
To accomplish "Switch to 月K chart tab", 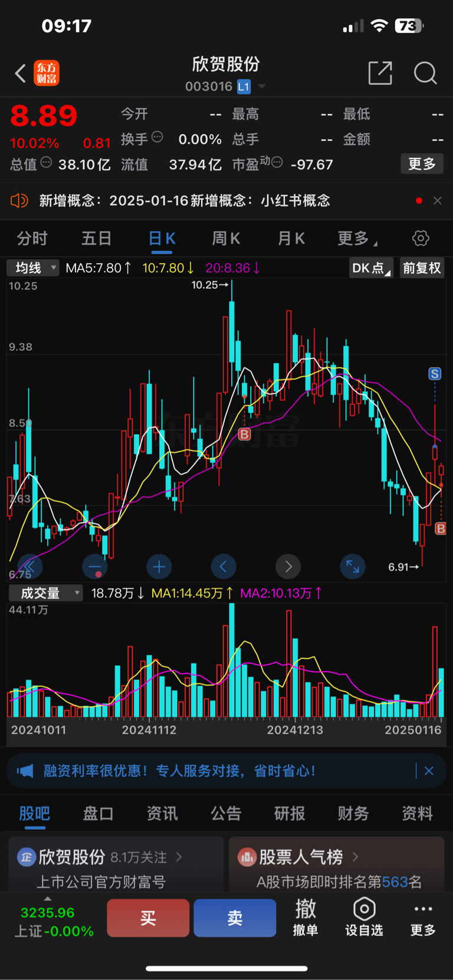I will 291,238.
